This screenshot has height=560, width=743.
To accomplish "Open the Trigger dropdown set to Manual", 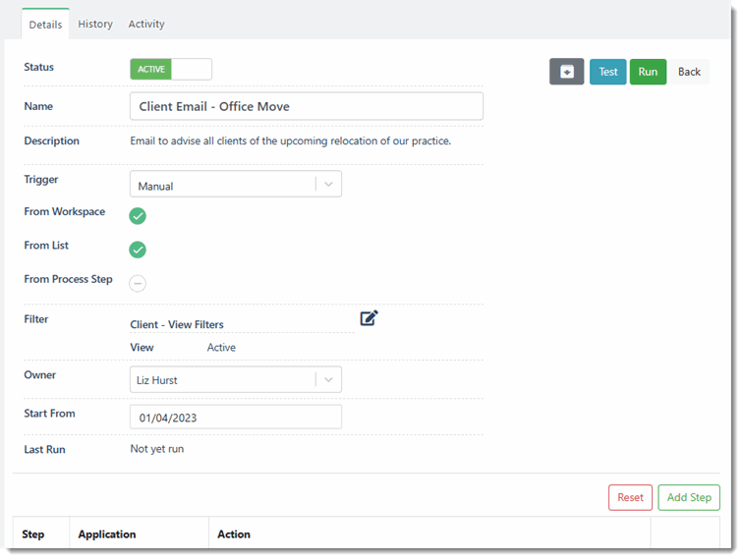I will (236, 184).
